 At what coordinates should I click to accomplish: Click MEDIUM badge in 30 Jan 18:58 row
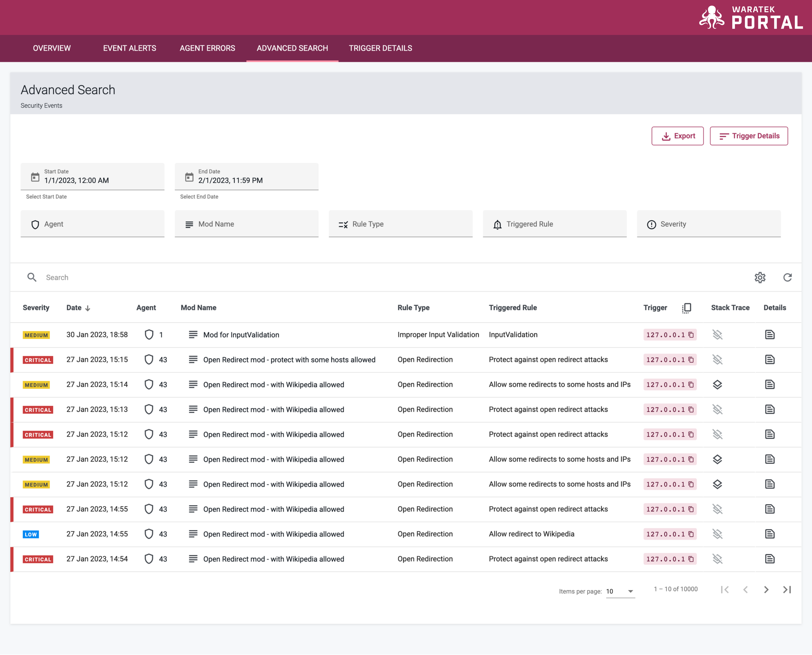[x=36, y=335]
